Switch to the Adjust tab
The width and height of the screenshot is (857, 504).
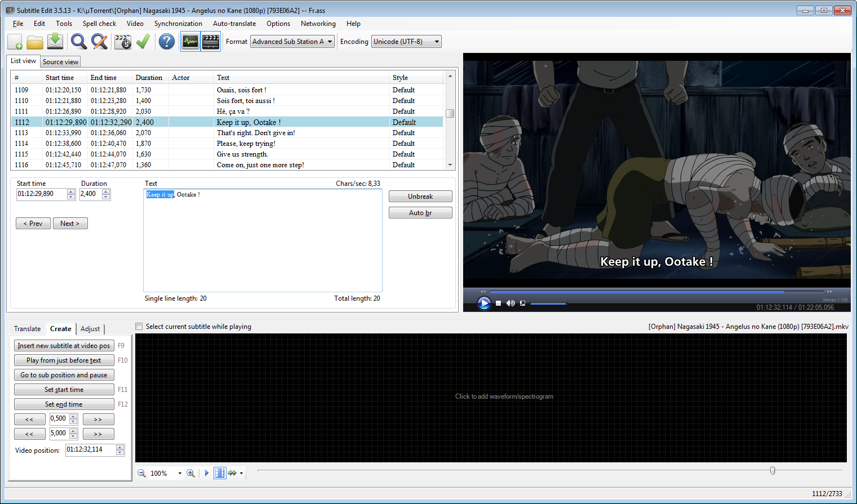point(90,329)
